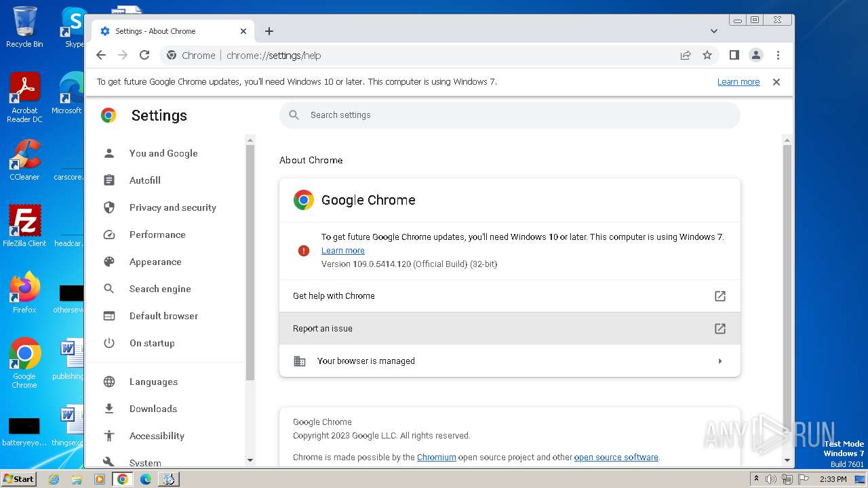868x488 pixels.
Task: Open the Chromium project link
Action: (x=437, y=457)
